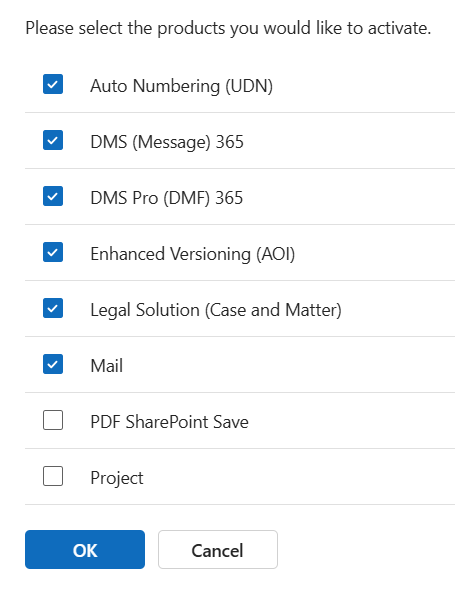Screen dimensions: 455x589
Task: Uncheck the Auto Numbering (UDN) checkbox
Action: click(x=53, y=84)
